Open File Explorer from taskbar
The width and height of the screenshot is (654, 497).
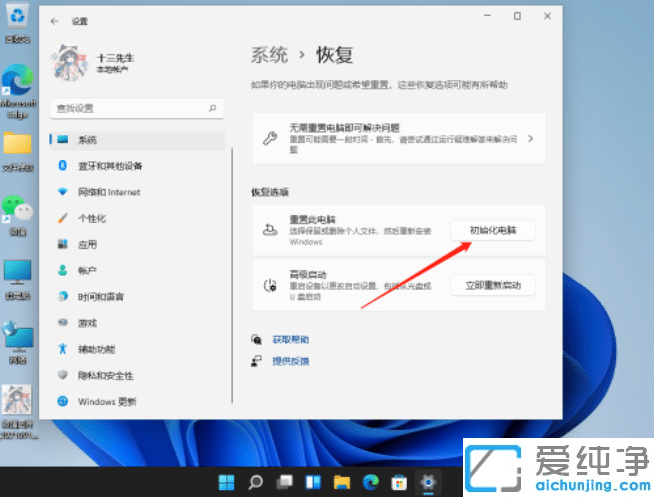(342, 482)
